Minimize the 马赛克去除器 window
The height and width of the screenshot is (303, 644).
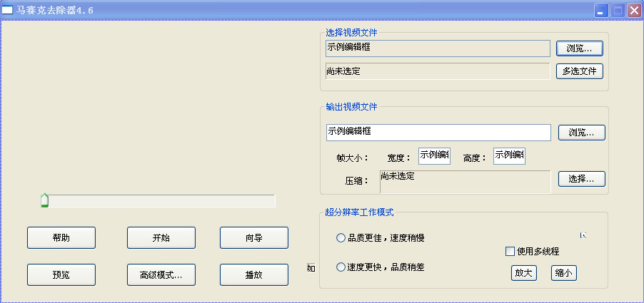(601, 10)
